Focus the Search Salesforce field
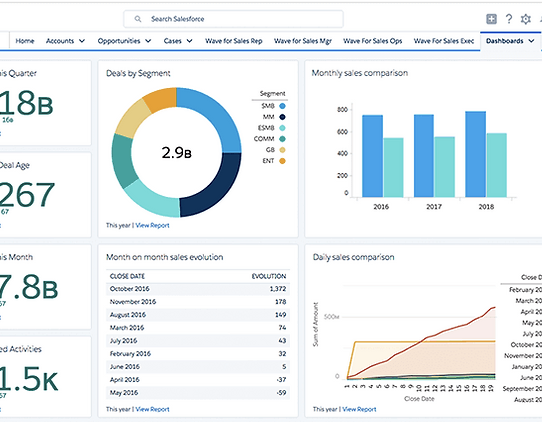The image size is (542, 422). click(x=233, y=19)
